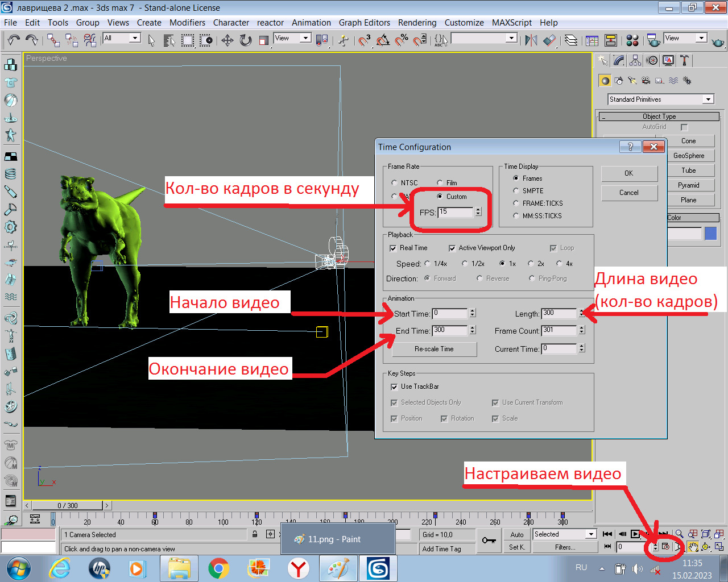Activate Pan View hand tool
This screenshot has height=582, width=728.
693,547
